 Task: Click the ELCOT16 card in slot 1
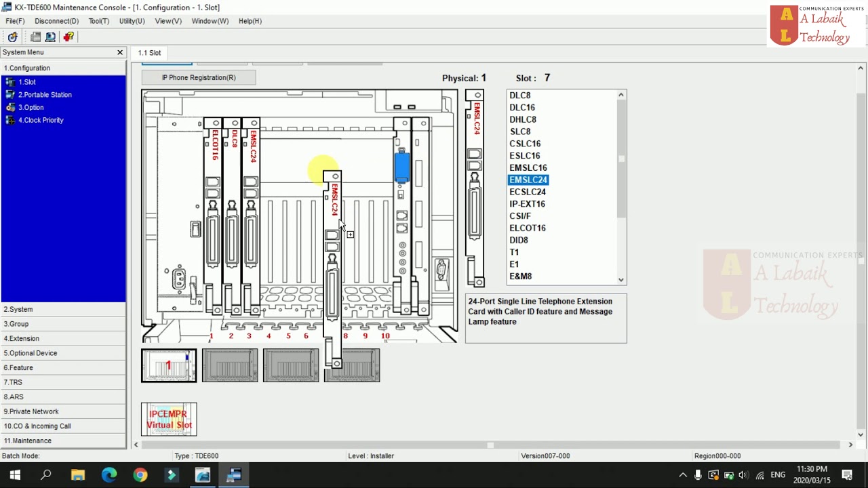tap(213, 217)
